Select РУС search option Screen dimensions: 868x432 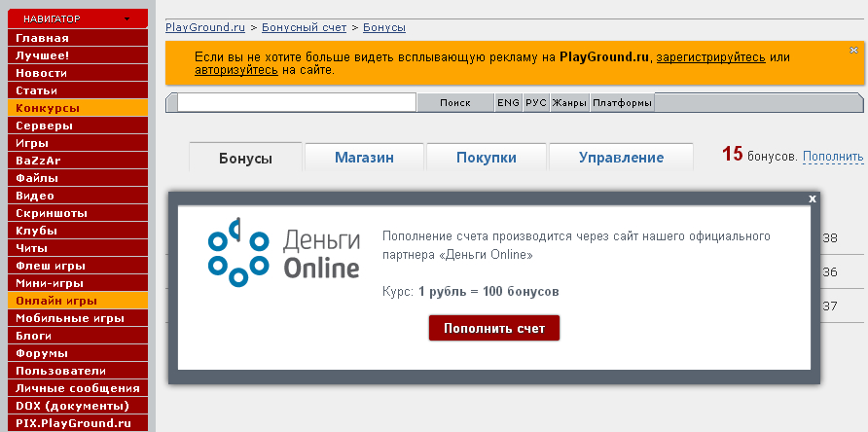pyautogui.click(x=536, y=103)
